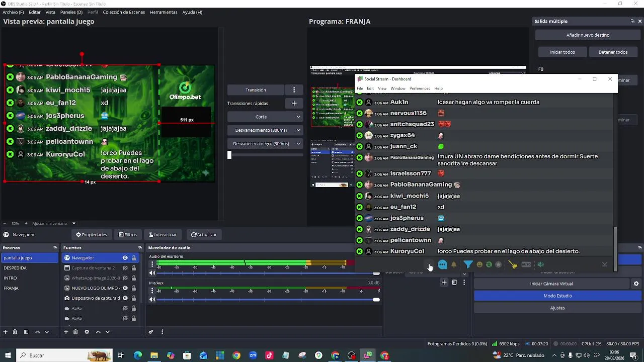Open options menu for Audio del escritorio
This screenshot has height=362, width=644.
coord(152,264)
